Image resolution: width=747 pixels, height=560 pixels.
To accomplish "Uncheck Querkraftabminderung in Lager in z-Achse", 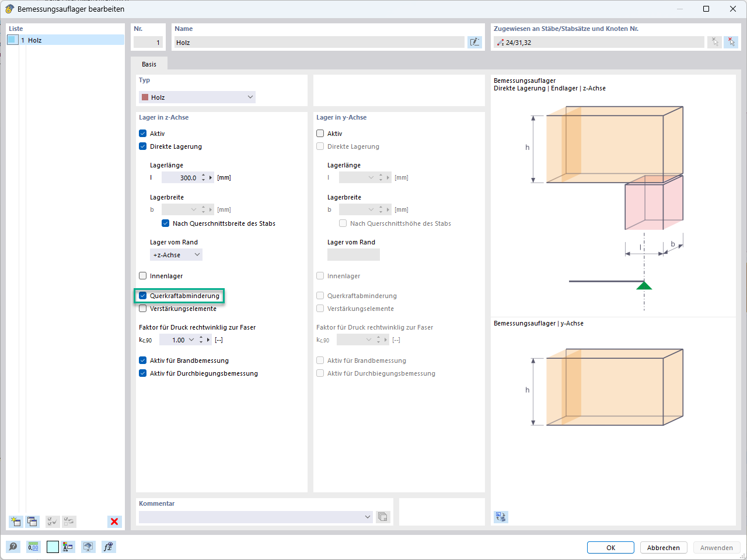I will coord(142,296).
